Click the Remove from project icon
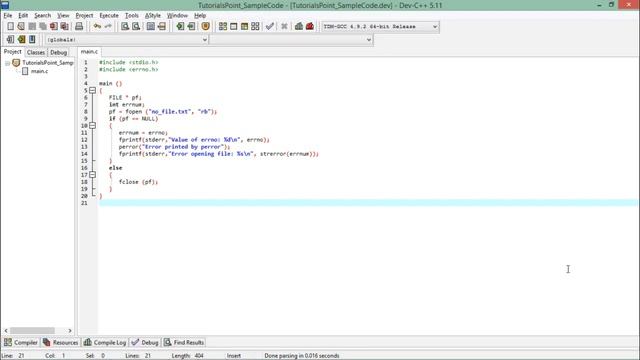This screenshot has width=640, height=360. (x=191, y=27)
